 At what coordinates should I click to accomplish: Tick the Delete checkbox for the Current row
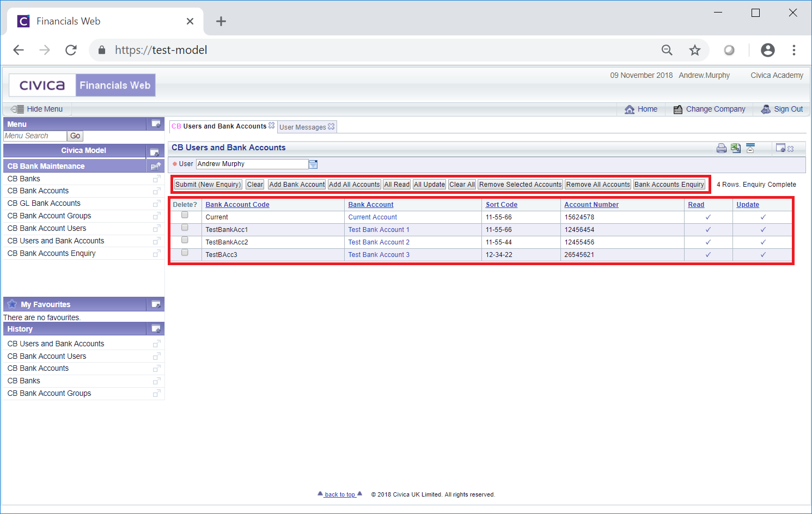click(185, 215)
